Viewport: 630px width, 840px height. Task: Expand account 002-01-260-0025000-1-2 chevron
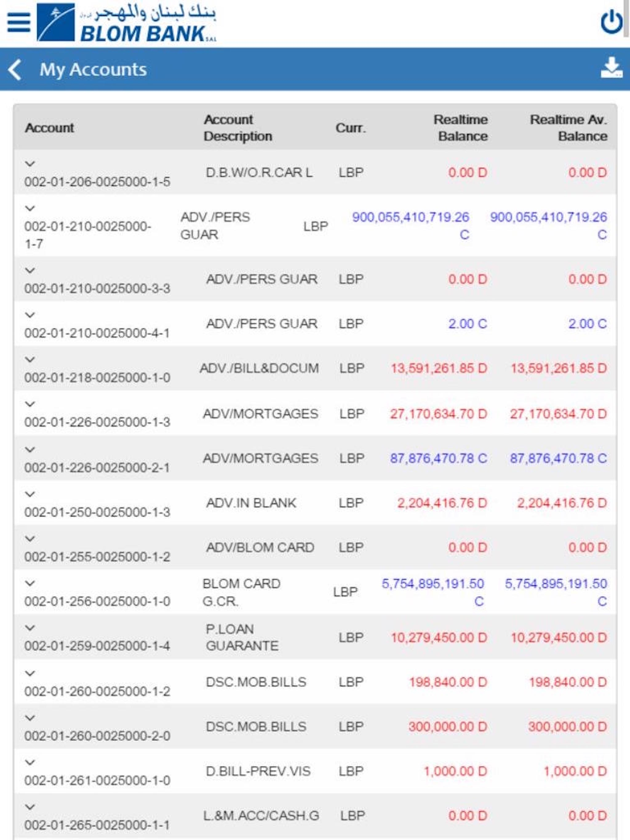[30, 673]
